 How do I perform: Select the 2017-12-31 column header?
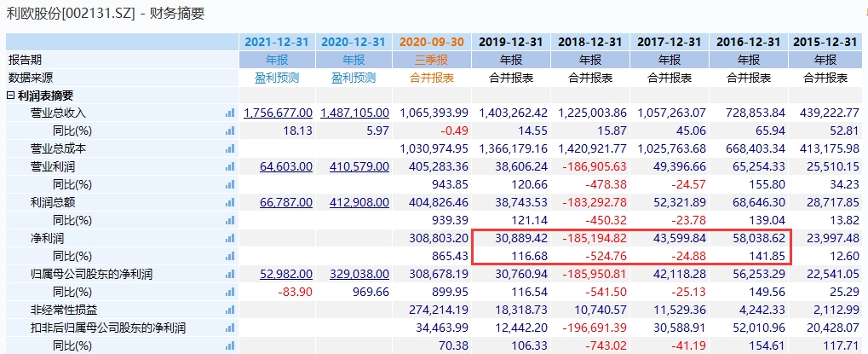tap(670, 42)
